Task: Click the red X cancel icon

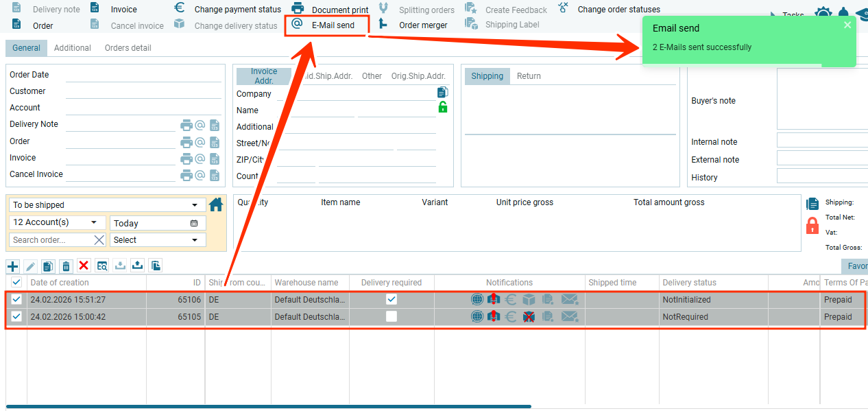Action: pos(84,266)
